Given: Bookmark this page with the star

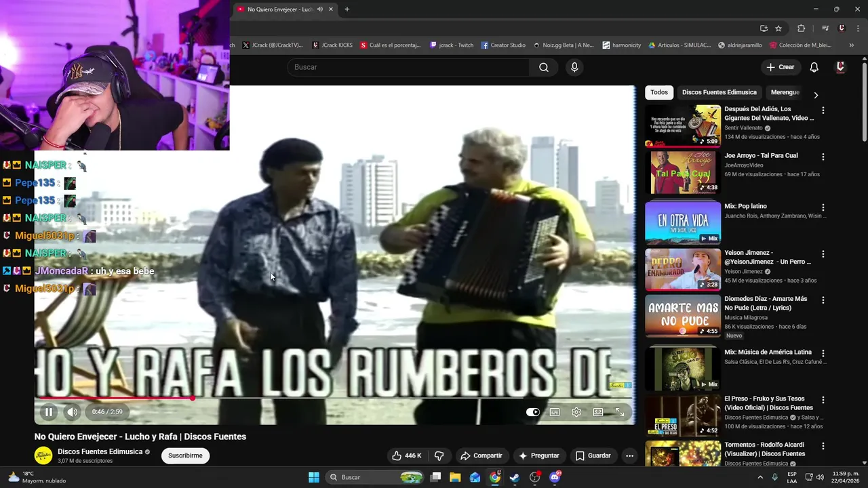Looking at the screenshot, I should 778,28.
